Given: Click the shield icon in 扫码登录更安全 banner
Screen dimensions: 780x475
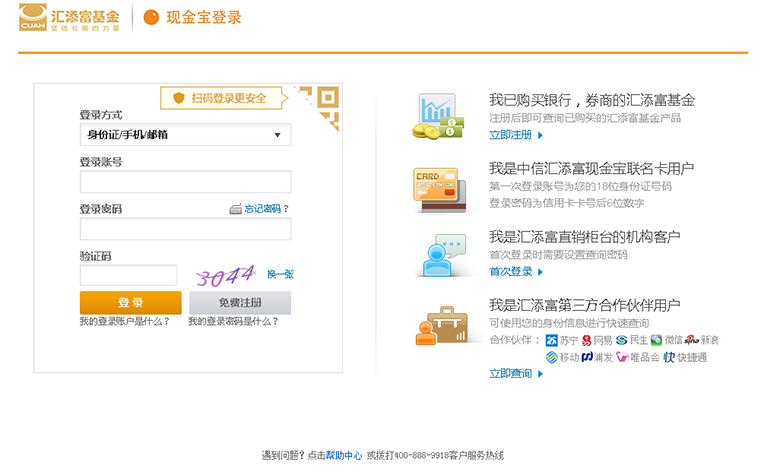Looking at the screenshot, I should [179, 98].
